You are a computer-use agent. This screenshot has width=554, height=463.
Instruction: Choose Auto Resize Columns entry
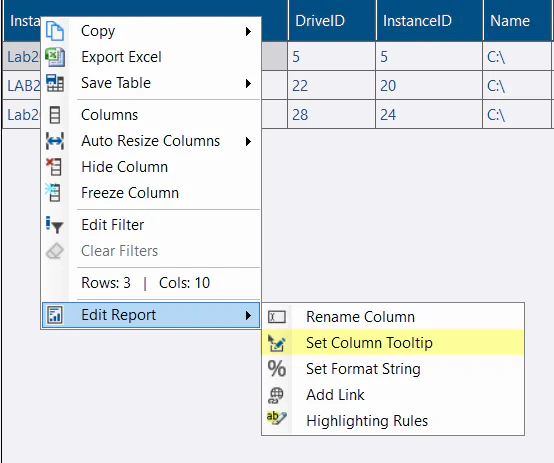(x=151, y=141)
